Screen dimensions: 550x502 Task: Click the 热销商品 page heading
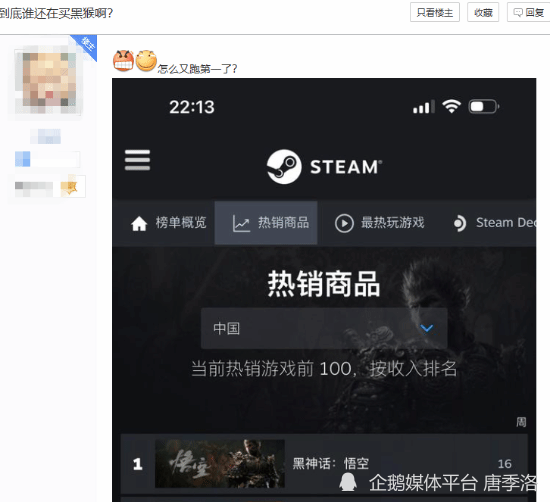point(324,284)
